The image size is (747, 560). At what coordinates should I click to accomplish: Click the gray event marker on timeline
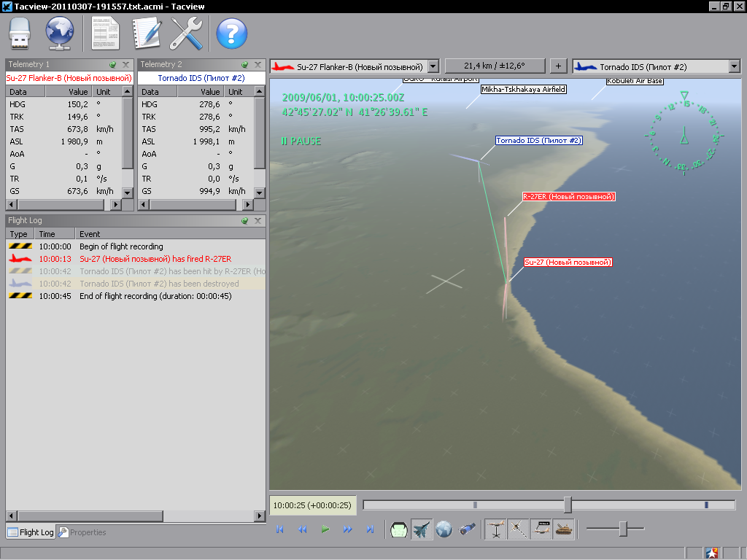[x=475, y=505]
